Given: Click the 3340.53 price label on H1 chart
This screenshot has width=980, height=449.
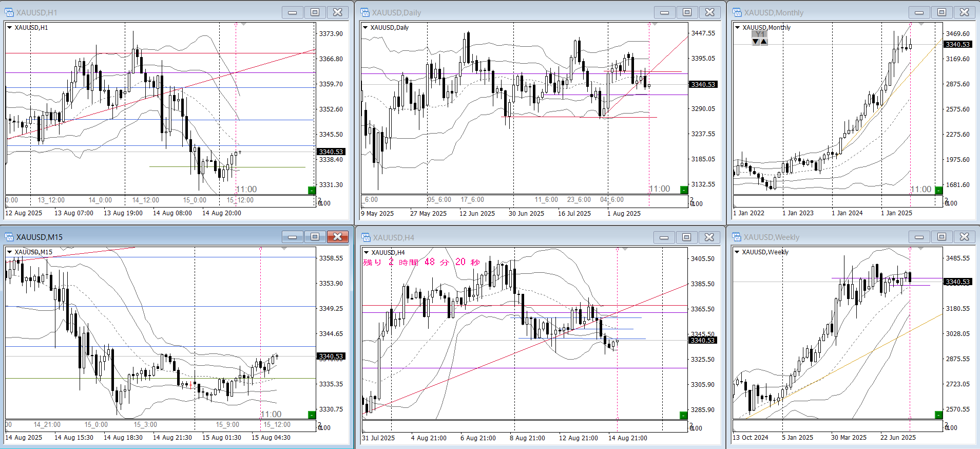Looking at the screenshot, I should point(331,152).
